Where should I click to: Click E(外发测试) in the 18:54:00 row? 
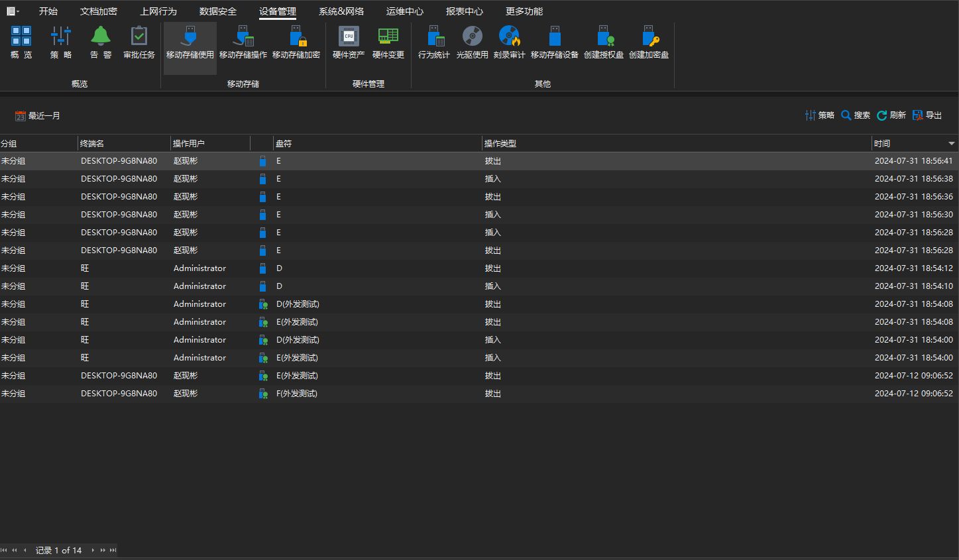(x=297, y=358)
